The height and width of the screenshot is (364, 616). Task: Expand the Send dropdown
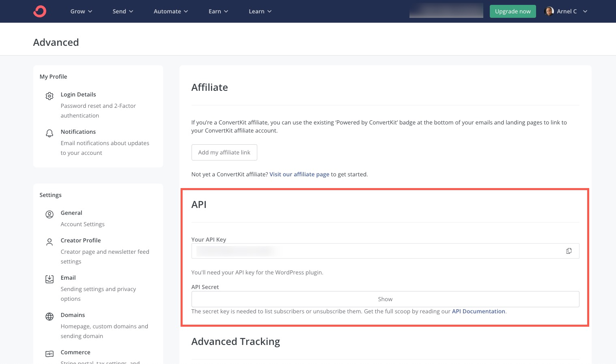click(123, 11)
